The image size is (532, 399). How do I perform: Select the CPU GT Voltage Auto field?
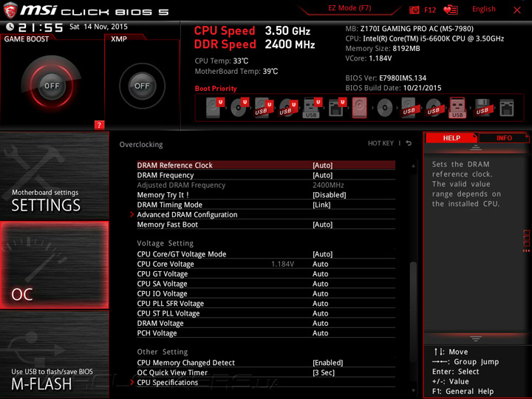[320, 274]
